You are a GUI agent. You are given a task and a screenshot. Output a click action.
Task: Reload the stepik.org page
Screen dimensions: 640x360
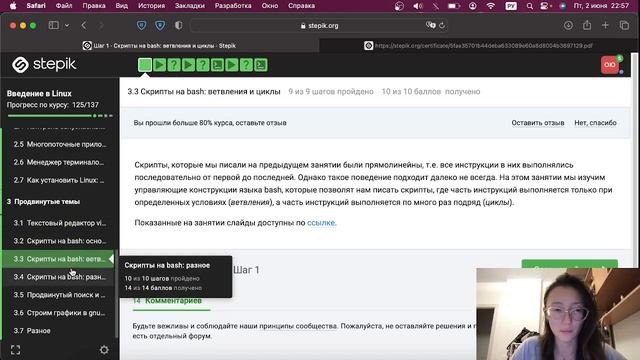pos(442,25)
